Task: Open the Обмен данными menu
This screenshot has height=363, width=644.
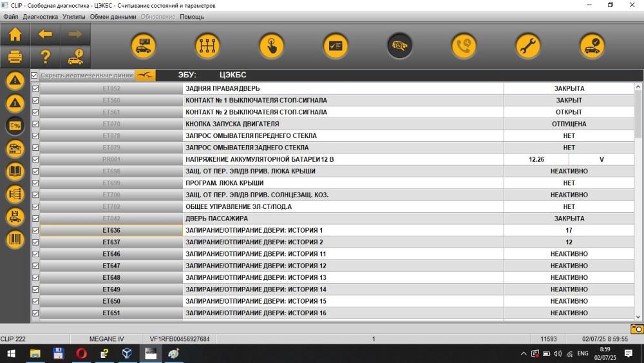Action: [113, 17]
